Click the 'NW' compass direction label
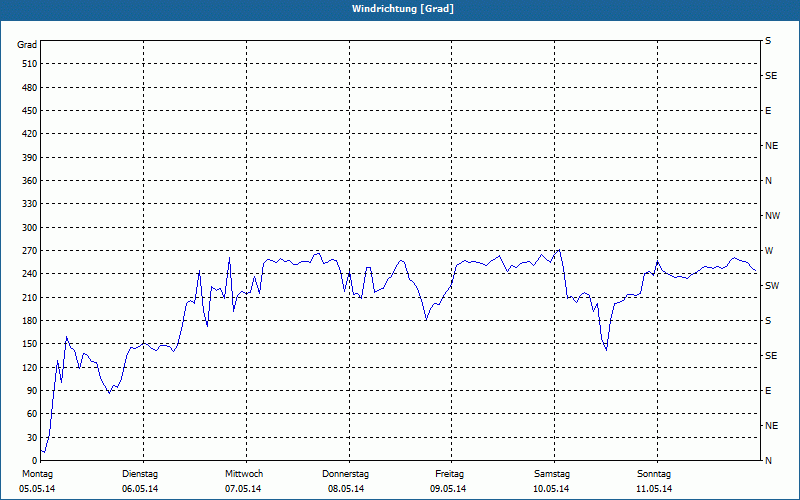Viewport: 800px width, 500px height. tap(772, 216)
